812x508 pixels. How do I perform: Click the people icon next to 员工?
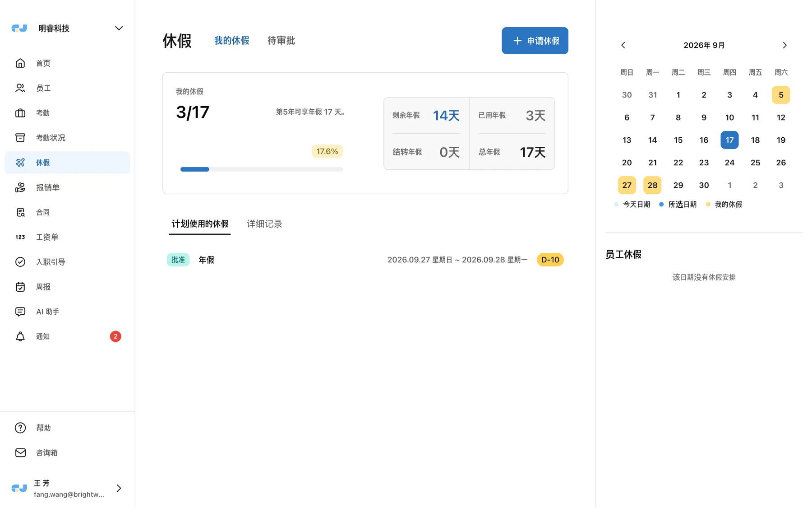click(x=20, y=88)
